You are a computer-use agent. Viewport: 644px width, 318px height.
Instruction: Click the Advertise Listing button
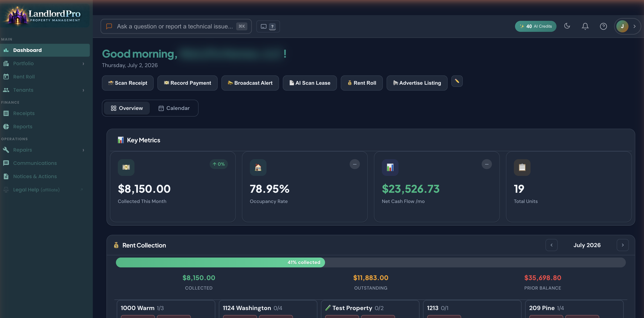tap(417, 83)
